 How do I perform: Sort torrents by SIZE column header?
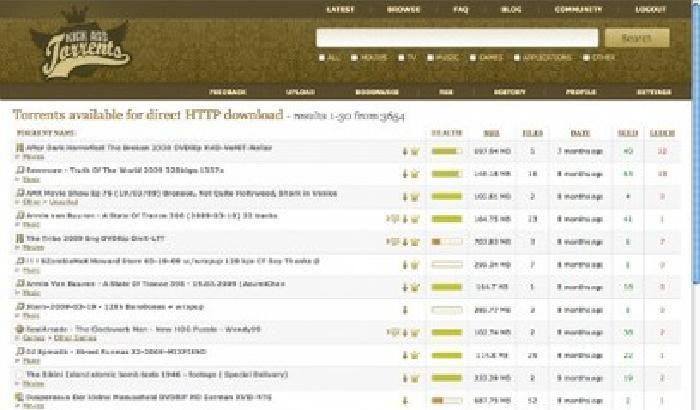click(x=491, y=132)
